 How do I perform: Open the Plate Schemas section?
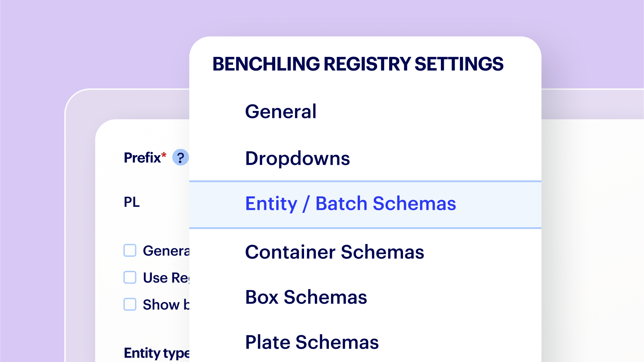point(312,342)
